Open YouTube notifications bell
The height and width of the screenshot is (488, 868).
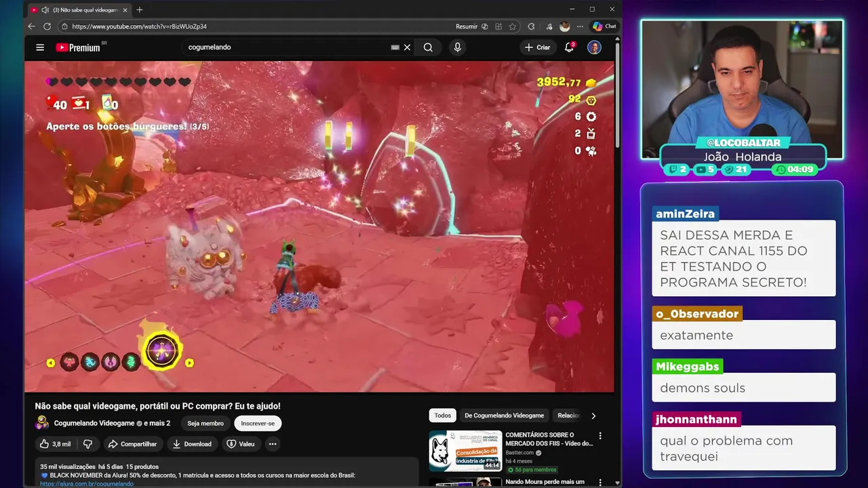pos(570,47)
